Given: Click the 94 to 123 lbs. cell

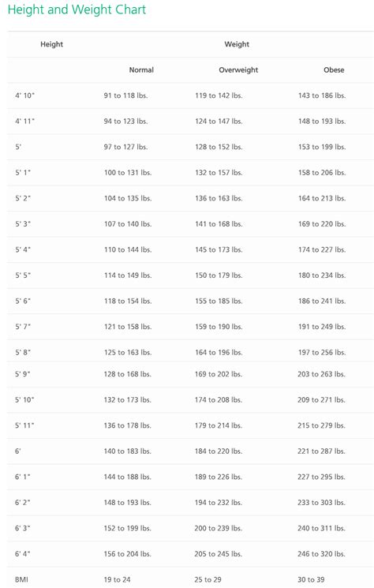Looking at the screenshot, I should pyautogui.click(x=125, y=122).
